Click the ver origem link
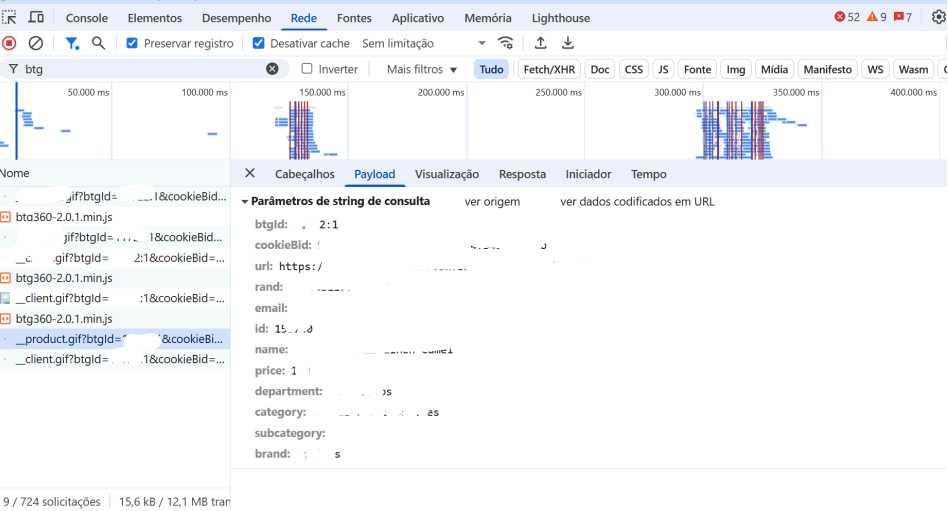Image resolution: width=948 pixels, height=511 pixels. point(492,201)
